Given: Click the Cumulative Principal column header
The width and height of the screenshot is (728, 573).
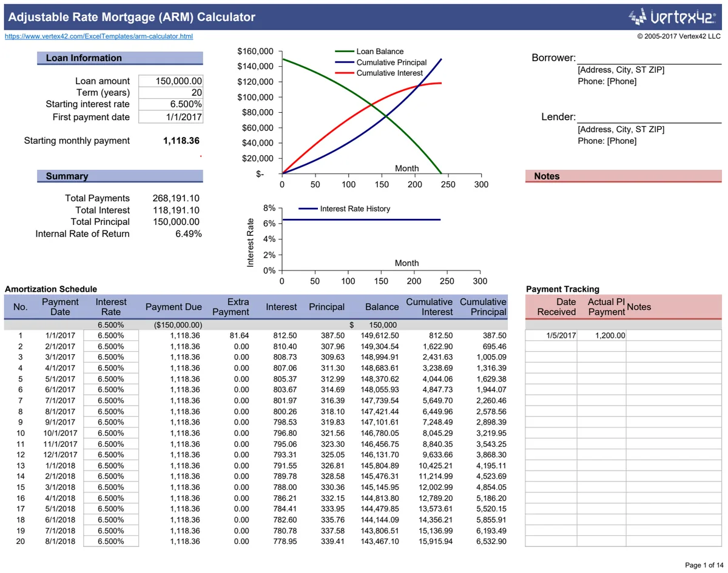Looking at the screenshot, I should click(x=483, y=307).
